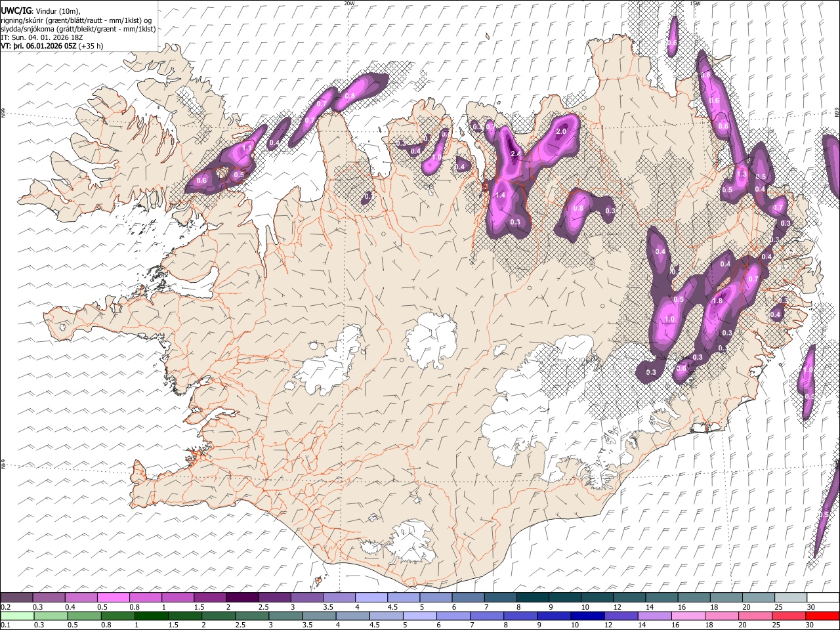Click the "1.4" precipitation value on the map
This screenshot has width=840, height=630.
pyautogui.click(x=500, y=195)
